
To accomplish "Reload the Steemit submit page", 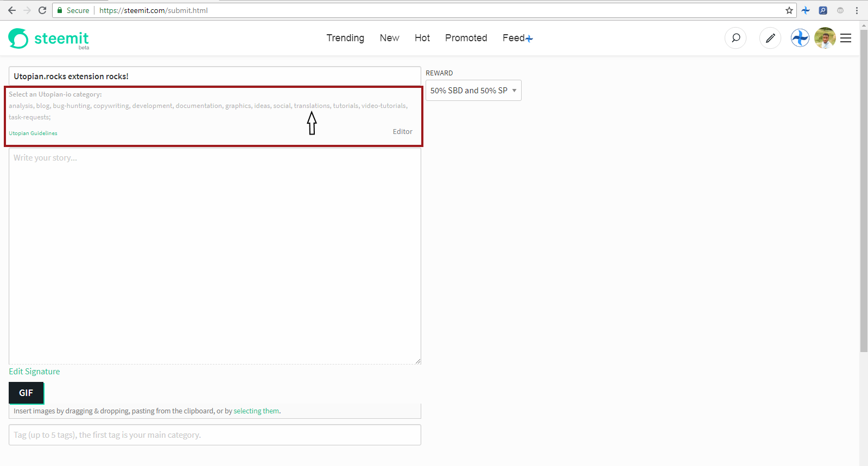I will [x=42, y=10].
